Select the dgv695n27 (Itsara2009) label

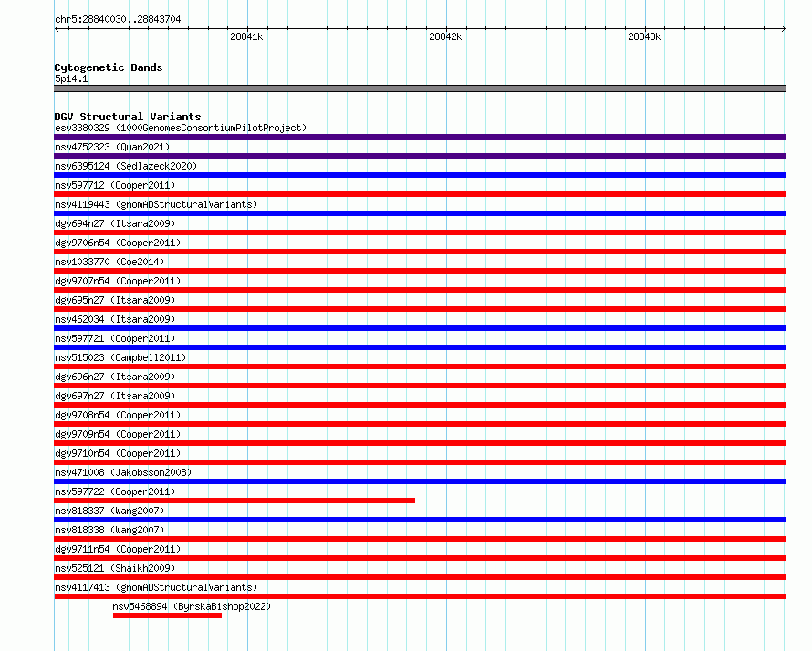pos(115,300)
